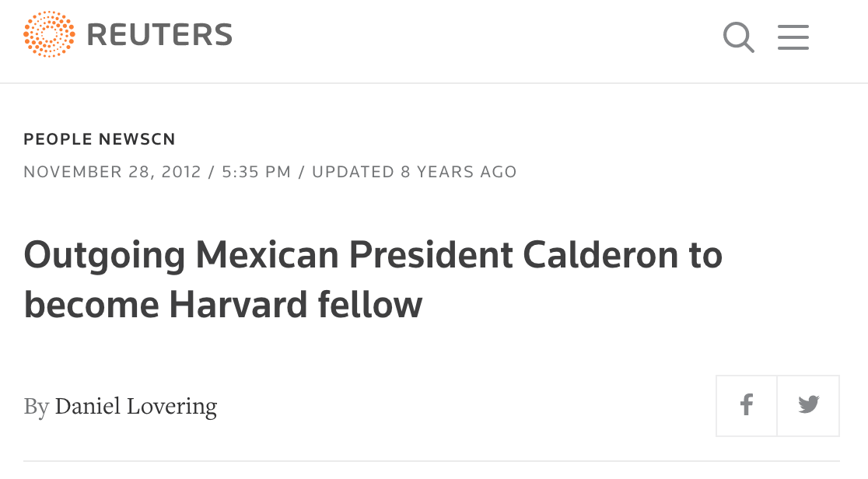Open the PEOPLE NEWSCN section link
Viewport: 868px width, 479px height.
100,139
